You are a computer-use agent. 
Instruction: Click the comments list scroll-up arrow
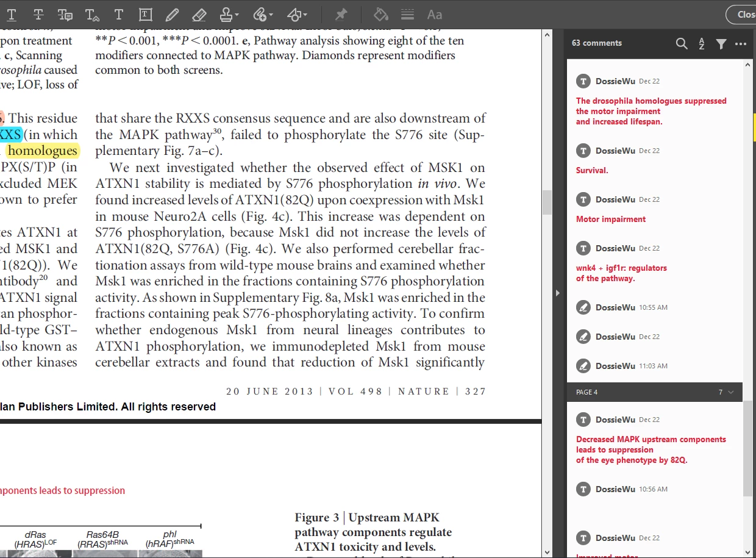[748, 65]
